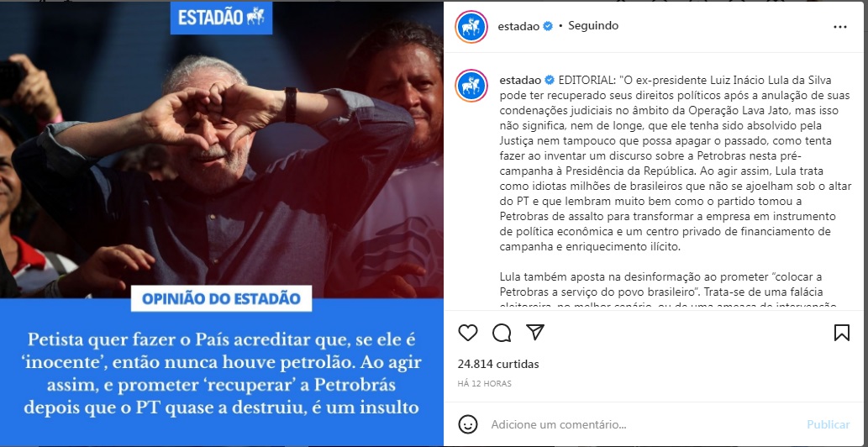
Task: Open the three-dot more options menu
Action: (839, 27)
